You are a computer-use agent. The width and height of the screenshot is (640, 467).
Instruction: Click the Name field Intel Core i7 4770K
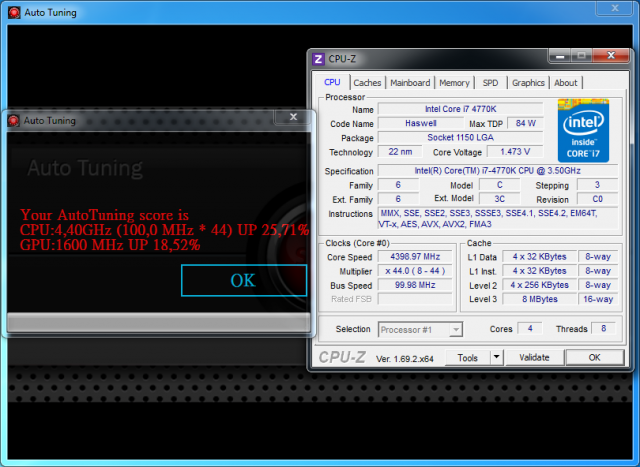coord(461,109)
